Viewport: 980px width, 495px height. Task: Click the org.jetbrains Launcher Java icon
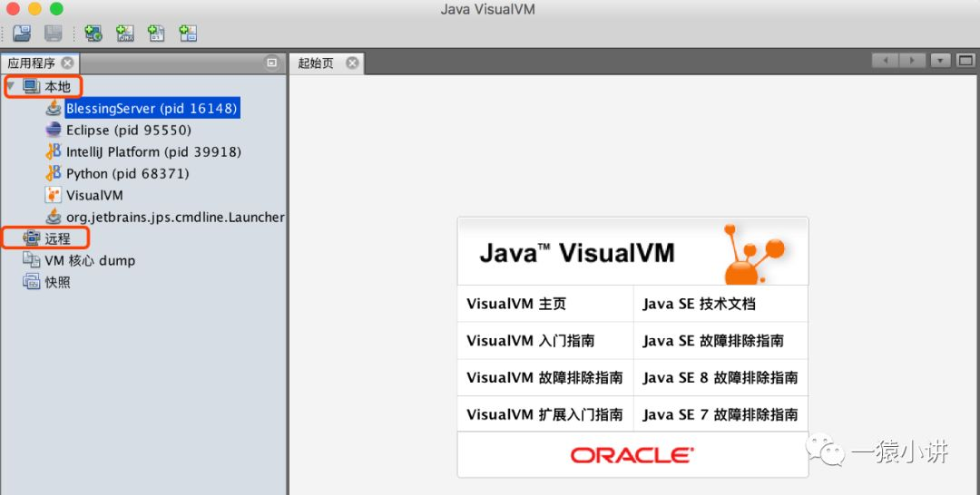(x=54, y=218)
